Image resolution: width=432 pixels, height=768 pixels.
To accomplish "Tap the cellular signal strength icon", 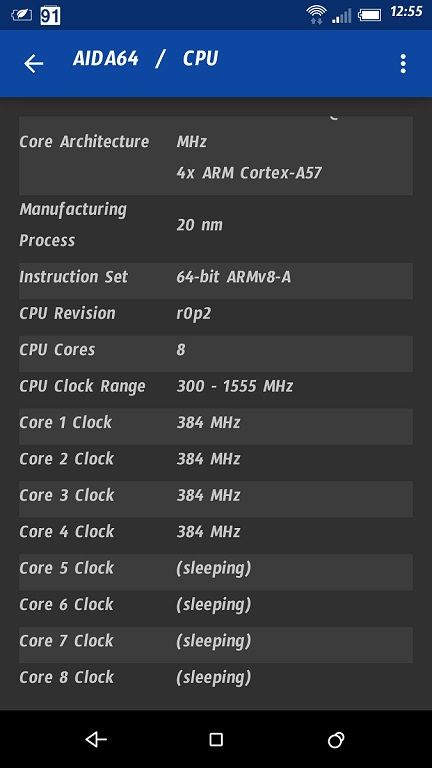I will [x=342, y=15].
